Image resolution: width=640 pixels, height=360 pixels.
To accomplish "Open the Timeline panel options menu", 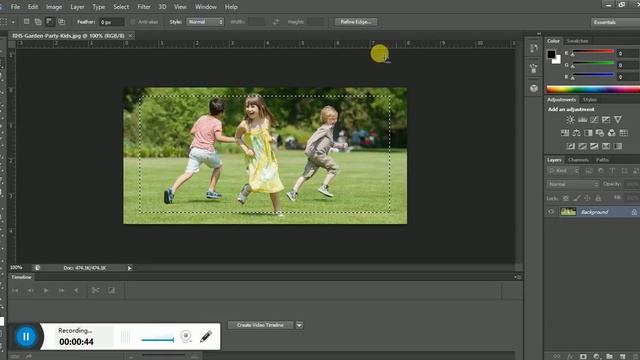I will coord(517,277).
